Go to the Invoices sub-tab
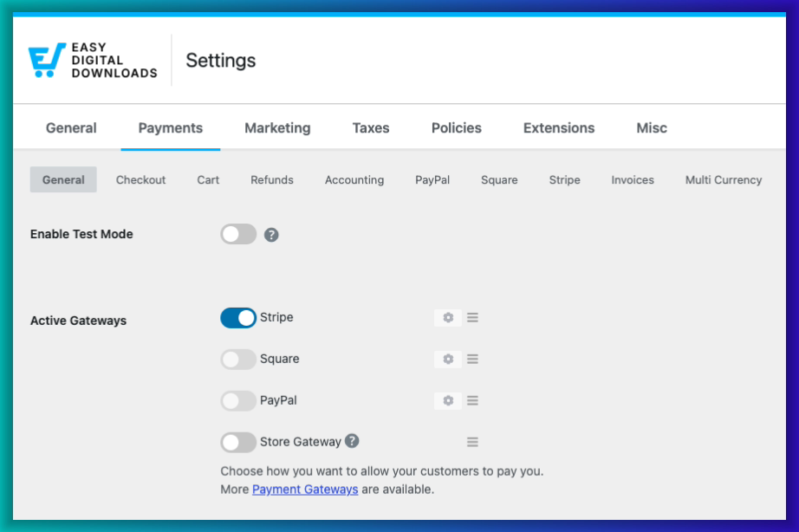This screenshot has width=799, height=532. (x=633, y=179)
